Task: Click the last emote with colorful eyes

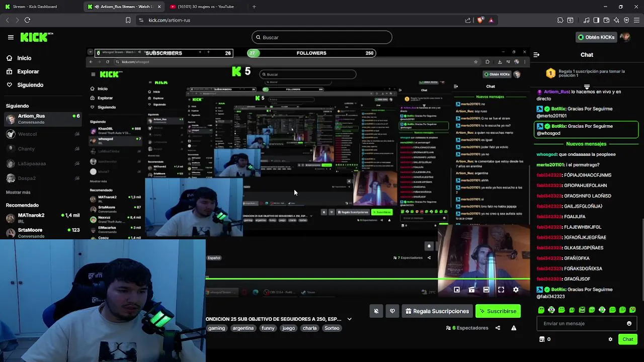Action: (x=632, y=310)
